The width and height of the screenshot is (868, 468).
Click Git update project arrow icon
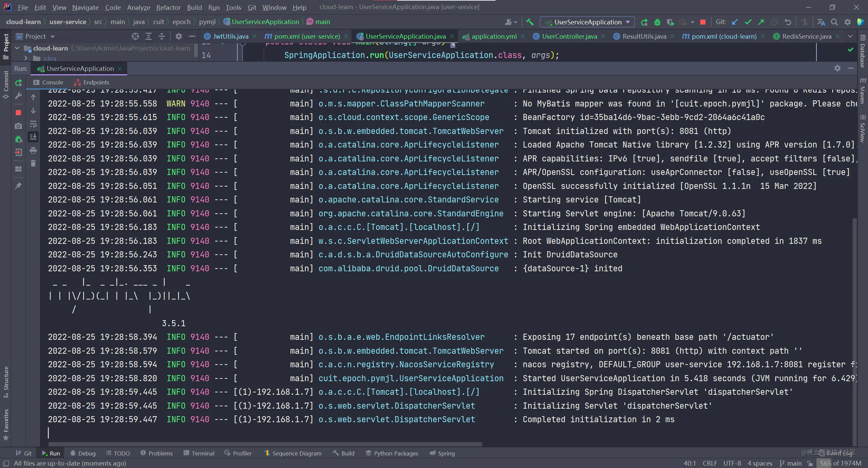click(x=735, y=22)
